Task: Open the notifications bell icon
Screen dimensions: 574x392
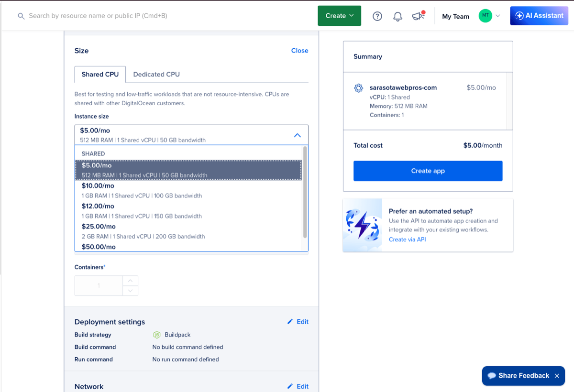Action: 397,16
